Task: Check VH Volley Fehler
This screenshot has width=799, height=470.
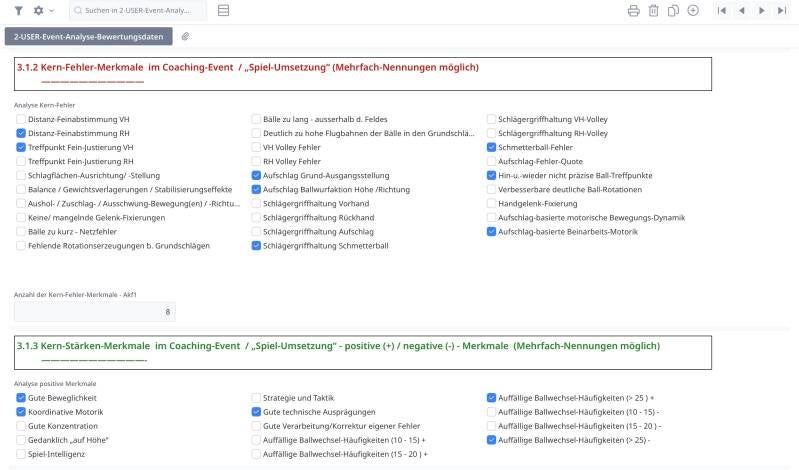Action: 256,147
